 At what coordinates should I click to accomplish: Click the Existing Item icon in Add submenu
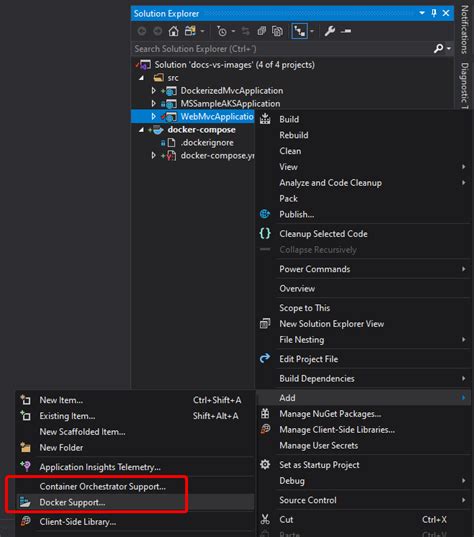(25, 415)
